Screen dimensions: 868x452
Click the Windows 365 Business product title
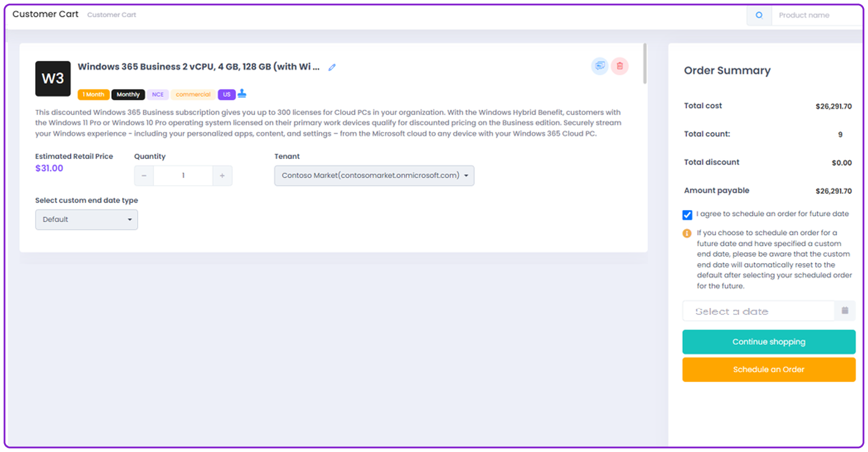[x=199, y=67]
